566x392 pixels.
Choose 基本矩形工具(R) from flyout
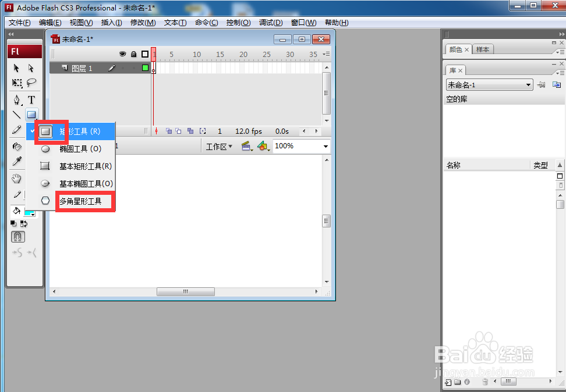[x=71, y=166]
